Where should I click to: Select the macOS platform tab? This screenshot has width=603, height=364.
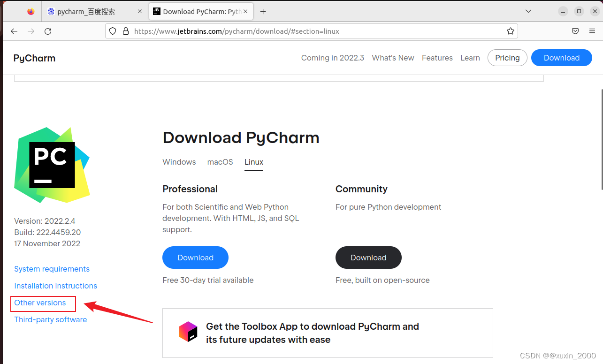pos(220,162)
